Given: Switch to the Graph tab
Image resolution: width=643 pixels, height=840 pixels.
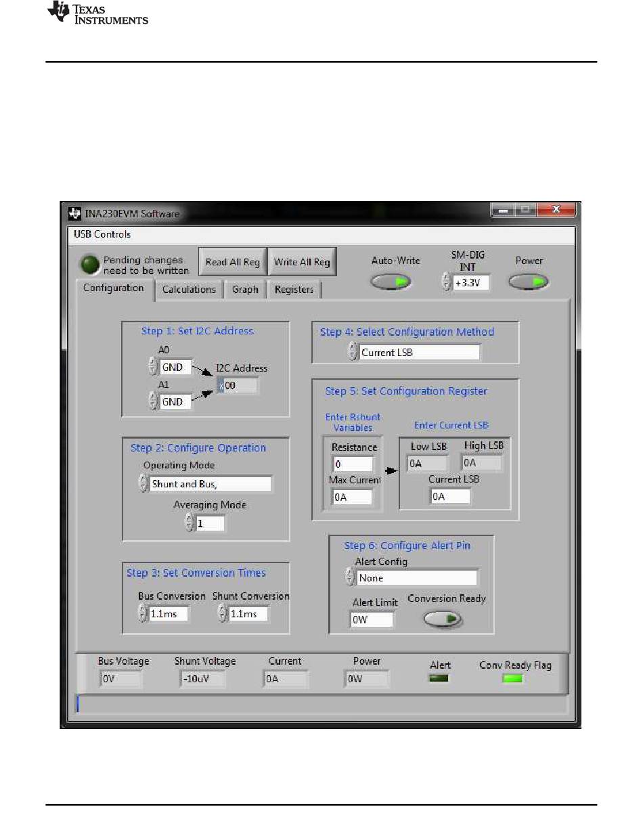Looking at the screenshot, I should coord(245,289).
